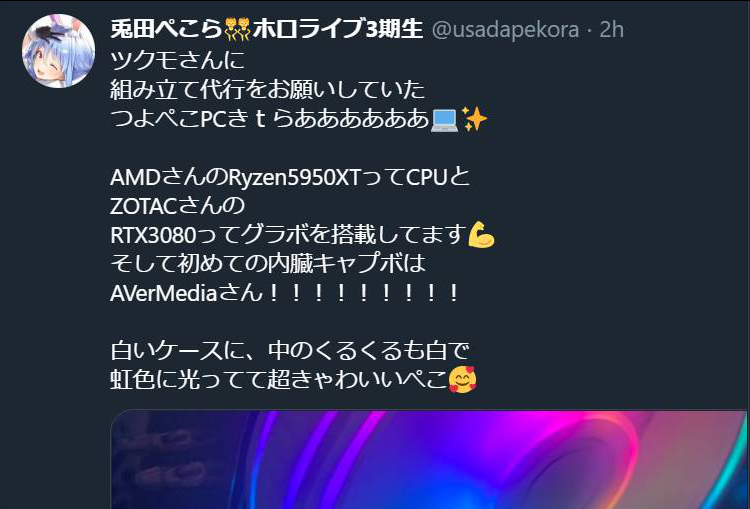Click the sparkles emoji after the laptop
This screenshot has height=509, width=750.
pyautogui.click(x=474, y=119)
